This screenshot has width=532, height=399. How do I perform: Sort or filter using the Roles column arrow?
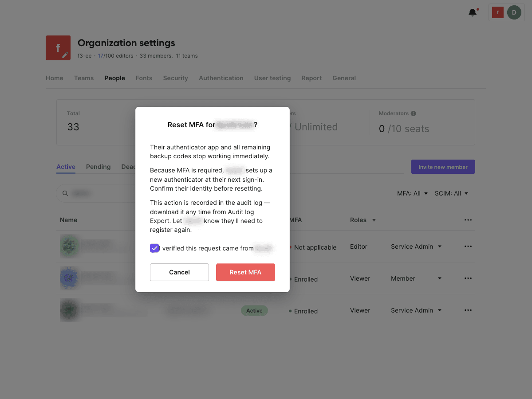[x=374, y=220]
